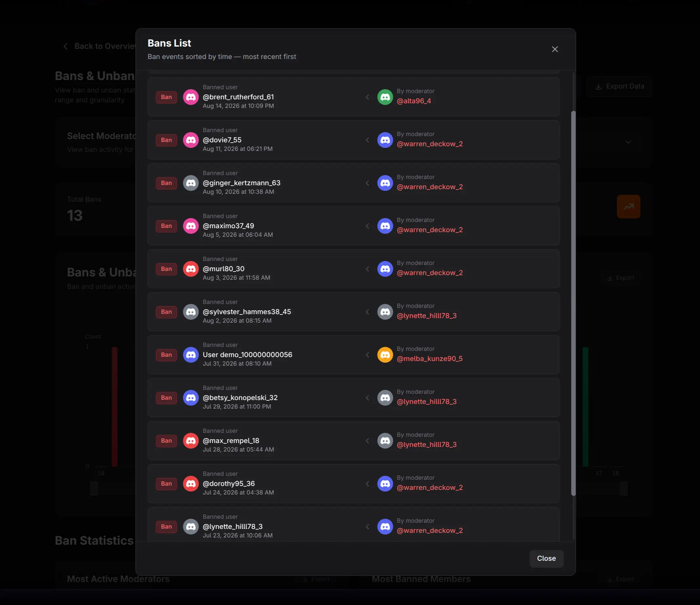Click moderator avatar in @dorothy95_36 row
This screenshot has width=700, height=605.
385,483
